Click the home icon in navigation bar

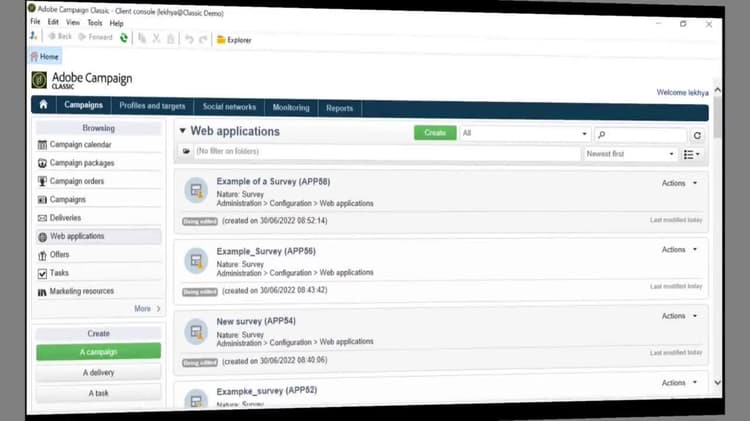[x=44, y=104]
